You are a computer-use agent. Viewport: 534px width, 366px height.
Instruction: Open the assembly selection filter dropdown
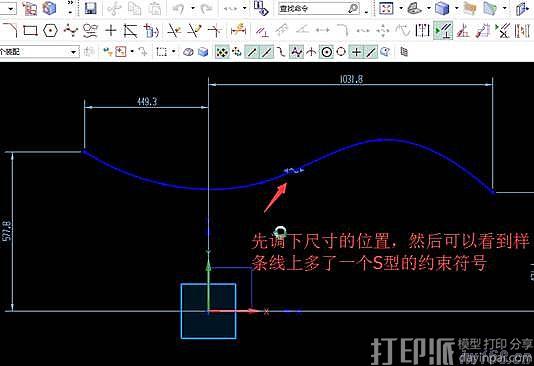tap(39, 52)
